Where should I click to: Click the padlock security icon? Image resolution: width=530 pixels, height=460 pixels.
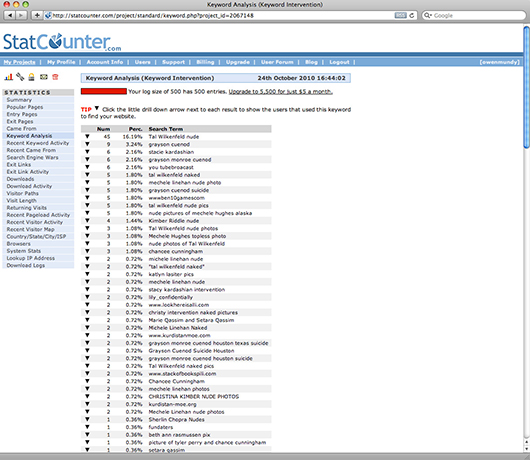(31, 77)
